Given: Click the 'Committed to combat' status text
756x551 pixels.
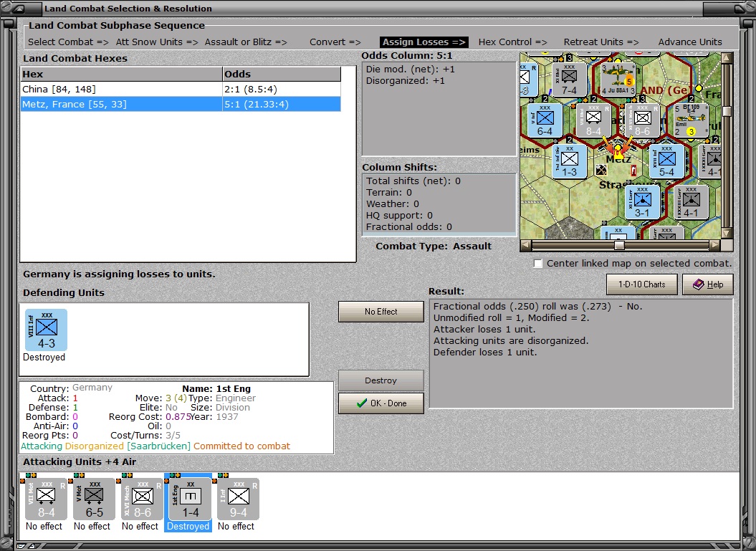Looking at the screenshot, I should tap(241, 446).
